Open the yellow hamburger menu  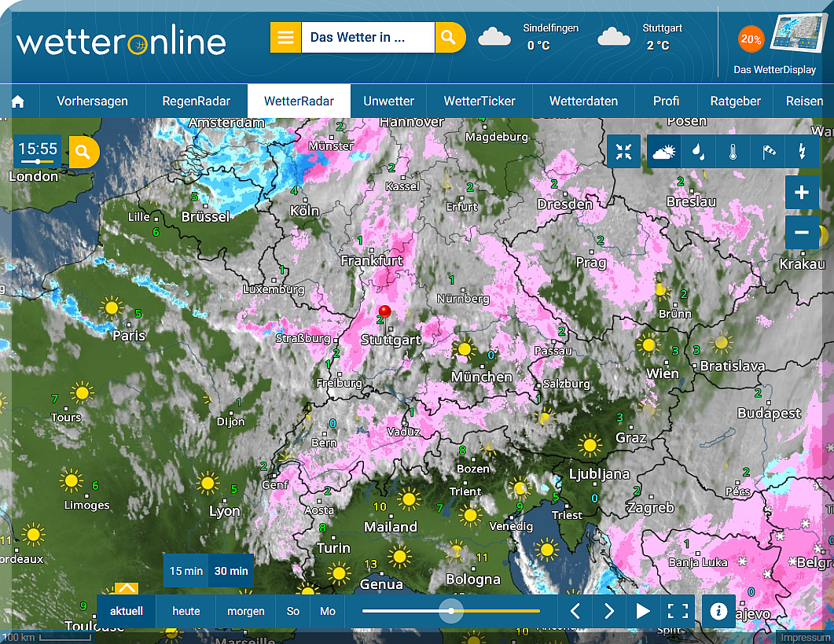[286, 37]
